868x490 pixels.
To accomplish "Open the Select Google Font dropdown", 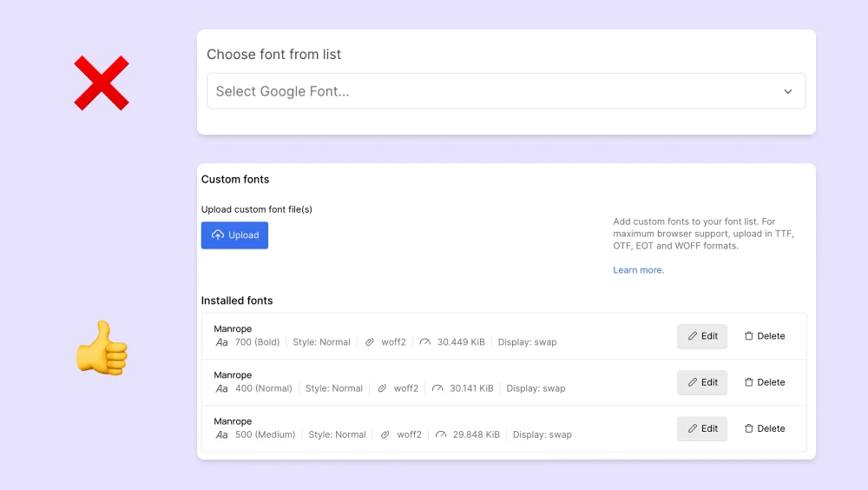I will [x=495, y=91].
